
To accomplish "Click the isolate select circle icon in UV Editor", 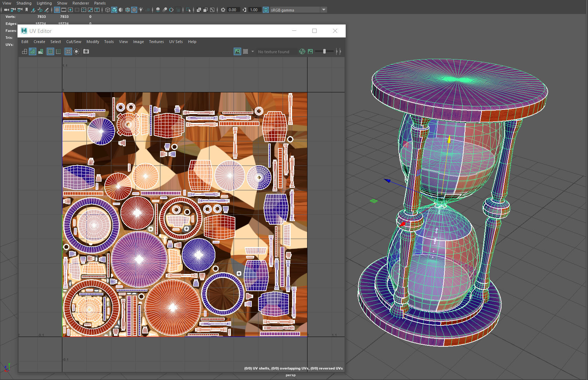I will coord(76,51).
